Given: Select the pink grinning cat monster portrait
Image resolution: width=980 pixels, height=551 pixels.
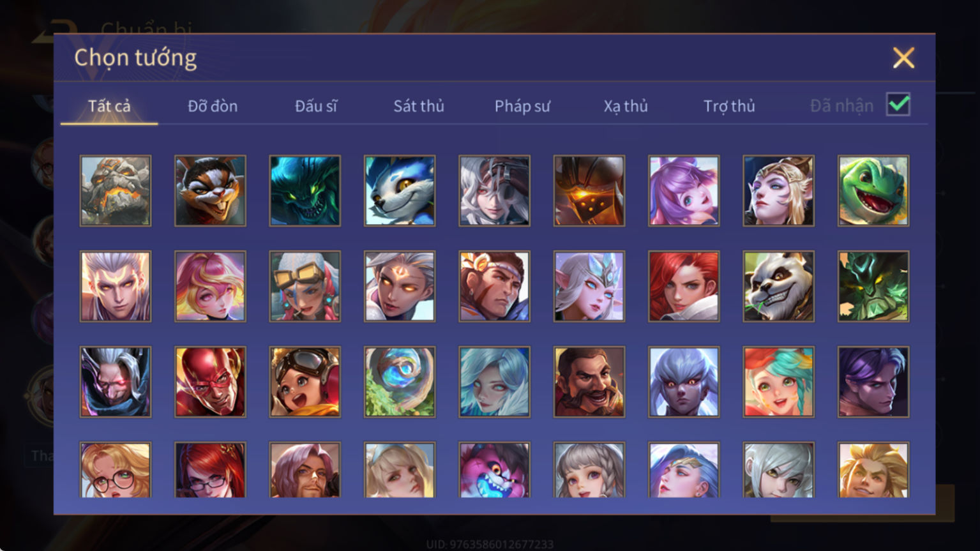Looking at the screenshot, I should pyautogui.click(x=494, y=470).
